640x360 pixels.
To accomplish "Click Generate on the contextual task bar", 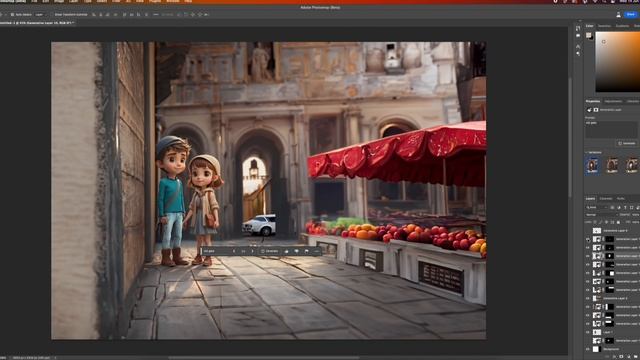I will tap(269, 251).
